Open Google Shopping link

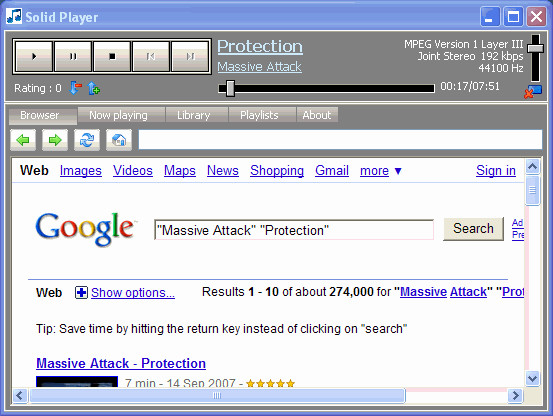pyautogui.click(x=277, y=171)
